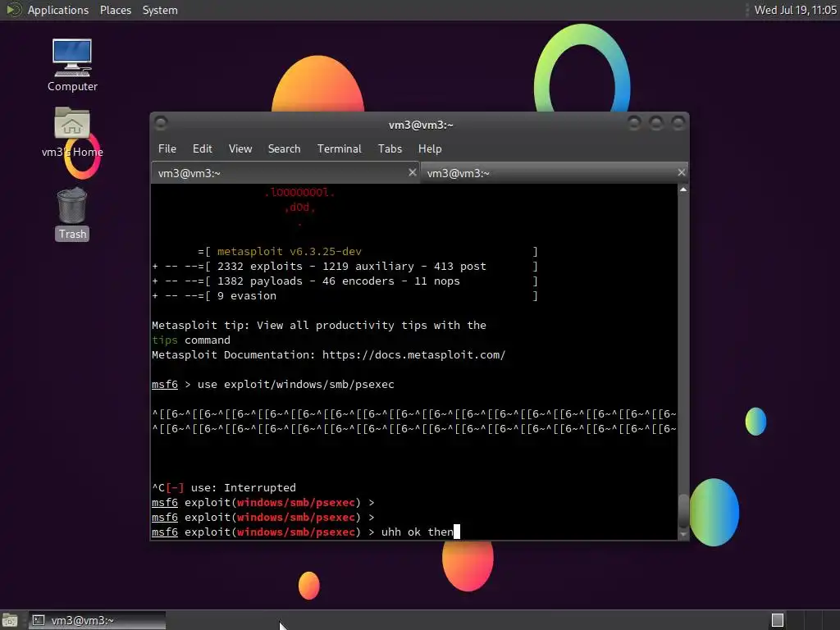Click the terminal vertical scrollbar thumb
Image resolution: width=840 pixels, height=630 pixels.
pos(683,512)
